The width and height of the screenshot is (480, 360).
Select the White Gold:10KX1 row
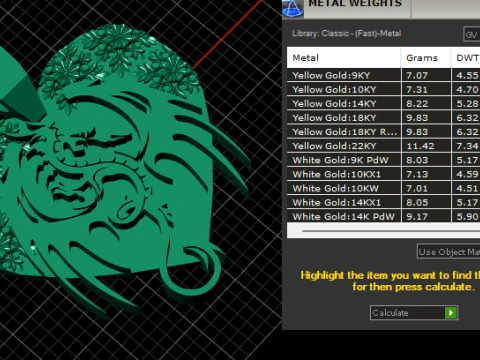(x=383, y=174)
